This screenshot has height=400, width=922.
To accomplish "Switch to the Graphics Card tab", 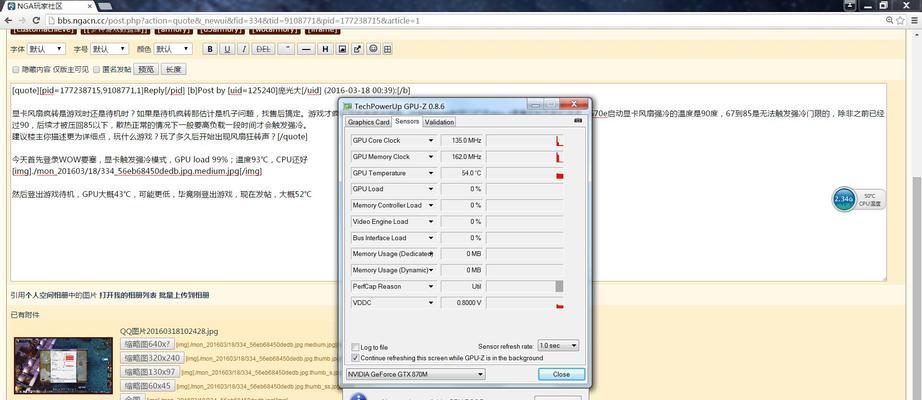I will tap(368, 122).
